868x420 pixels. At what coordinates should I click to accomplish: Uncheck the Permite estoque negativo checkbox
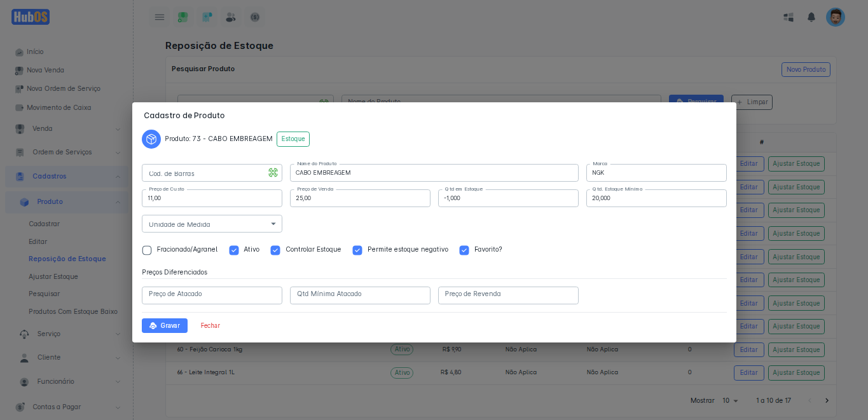click(357, 250)
